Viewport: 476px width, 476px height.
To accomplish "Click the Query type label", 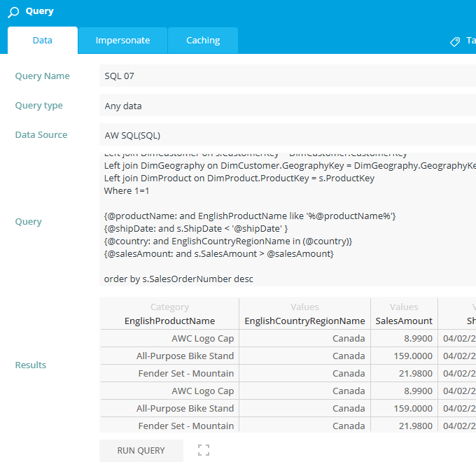I will coord(39,105).
